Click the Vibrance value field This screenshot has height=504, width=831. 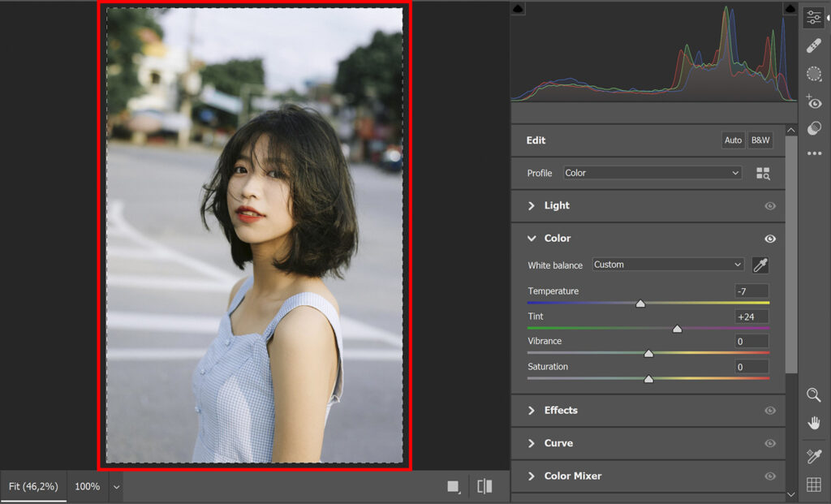tap(751, 342)
